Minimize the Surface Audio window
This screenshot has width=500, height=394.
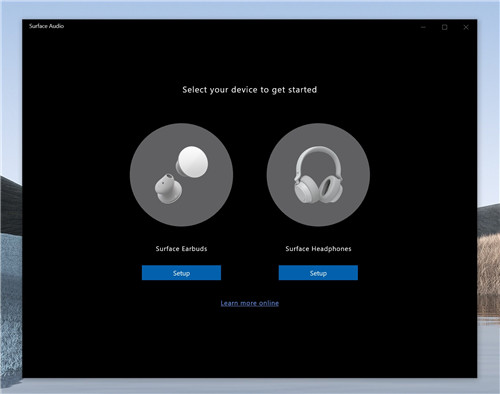423,27
